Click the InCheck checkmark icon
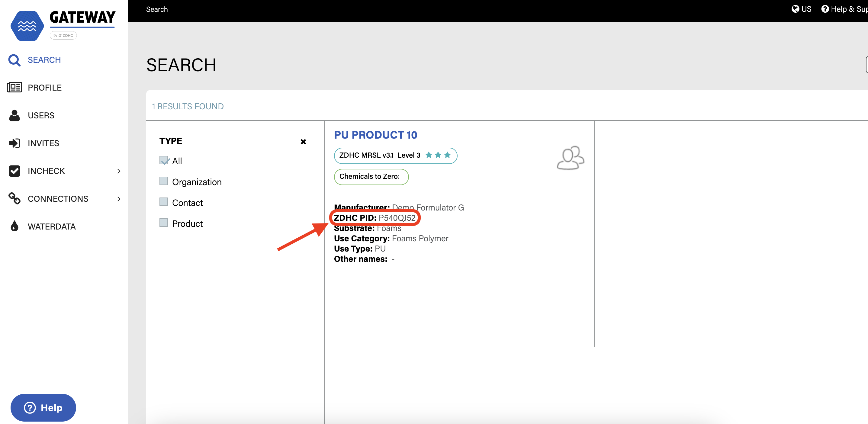This screenshot has height=424, width=868. [14, 171]
